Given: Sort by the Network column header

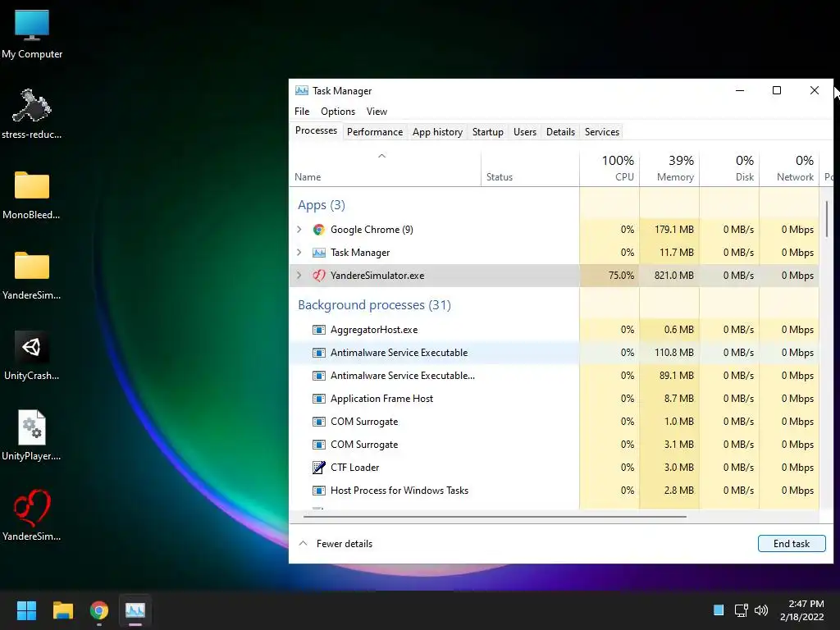Looking at the screenshot, I should pos(789,169).
